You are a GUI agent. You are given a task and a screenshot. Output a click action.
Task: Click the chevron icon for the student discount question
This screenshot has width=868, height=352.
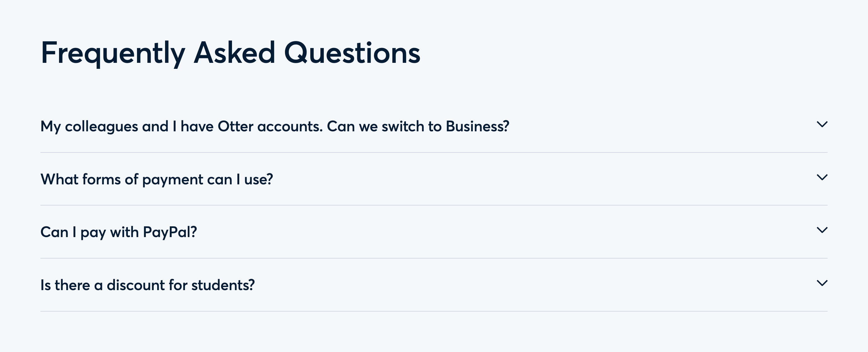[x=822, y=283]
